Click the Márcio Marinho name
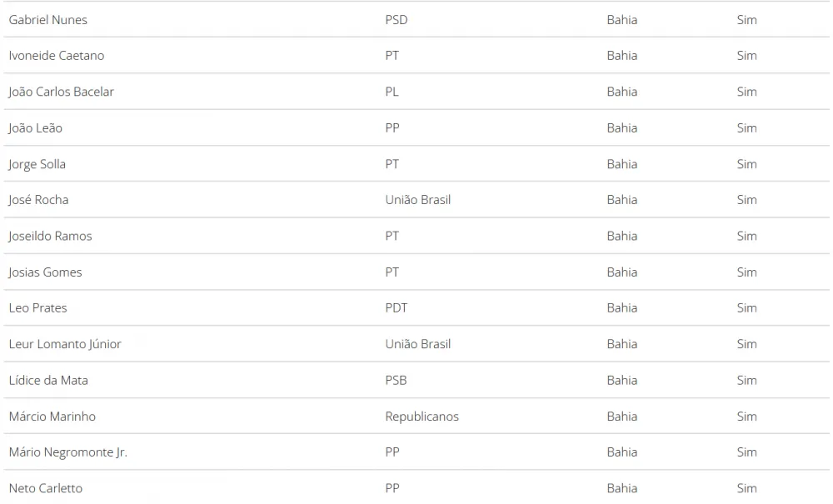 point(52,417)
